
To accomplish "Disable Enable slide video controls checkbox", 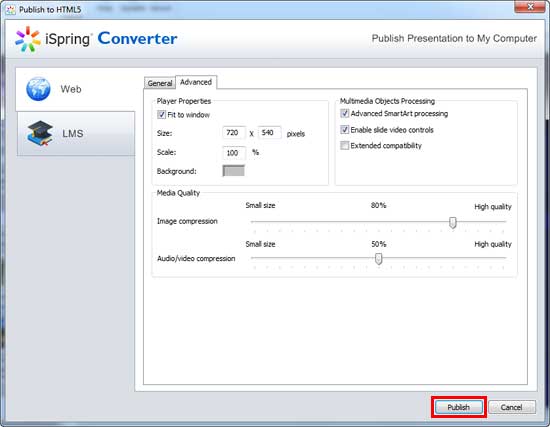I will click(x=344, y=129).
